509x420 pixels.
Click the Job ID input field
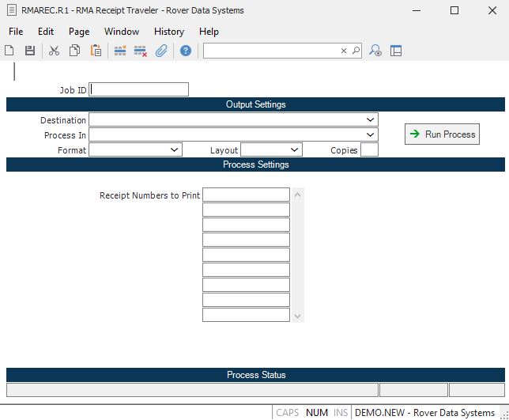140,89
